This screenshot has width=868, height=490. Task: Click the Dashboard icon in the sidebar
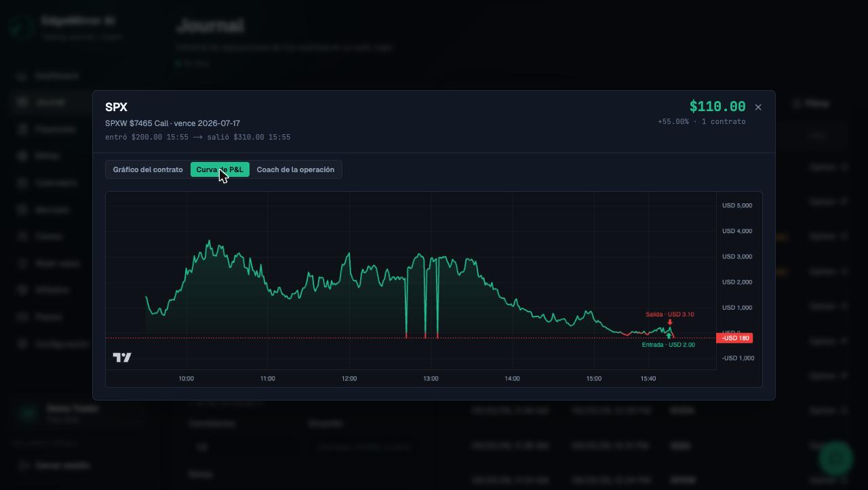22,76
